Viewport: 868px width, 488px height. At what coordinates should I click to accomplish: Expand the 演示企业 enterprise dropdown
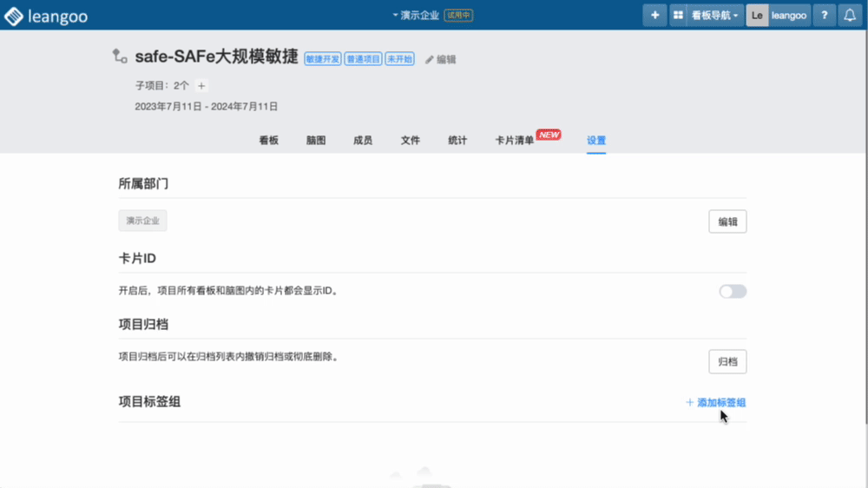click(x=419, y=16)
